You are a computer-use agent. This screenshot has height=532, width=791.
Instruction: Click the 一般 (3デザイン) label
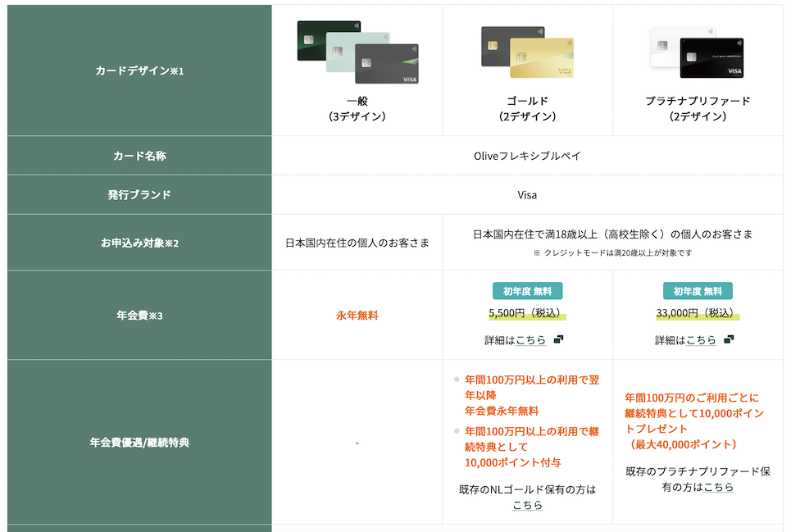(357, 108)
